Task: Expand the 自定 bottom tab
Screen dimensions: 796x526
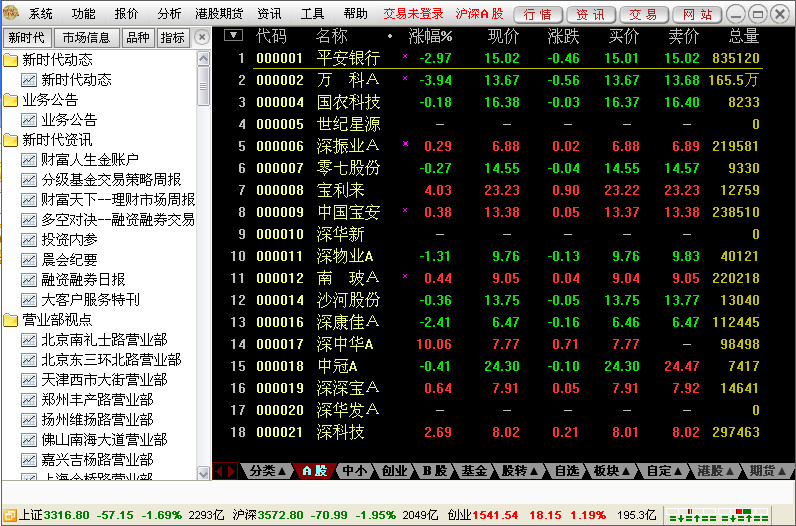Action: pos(665,471)
